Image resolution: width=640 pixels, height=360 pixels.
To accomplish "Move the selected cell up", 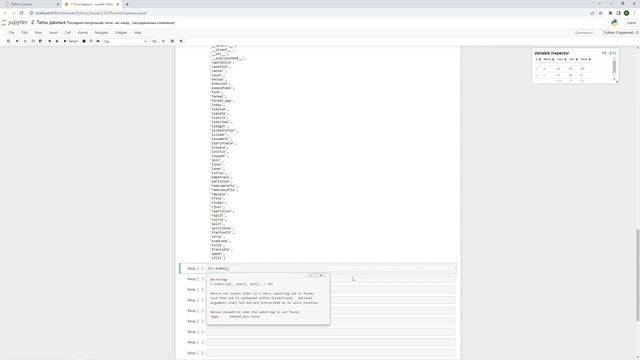I will [49, 41].
